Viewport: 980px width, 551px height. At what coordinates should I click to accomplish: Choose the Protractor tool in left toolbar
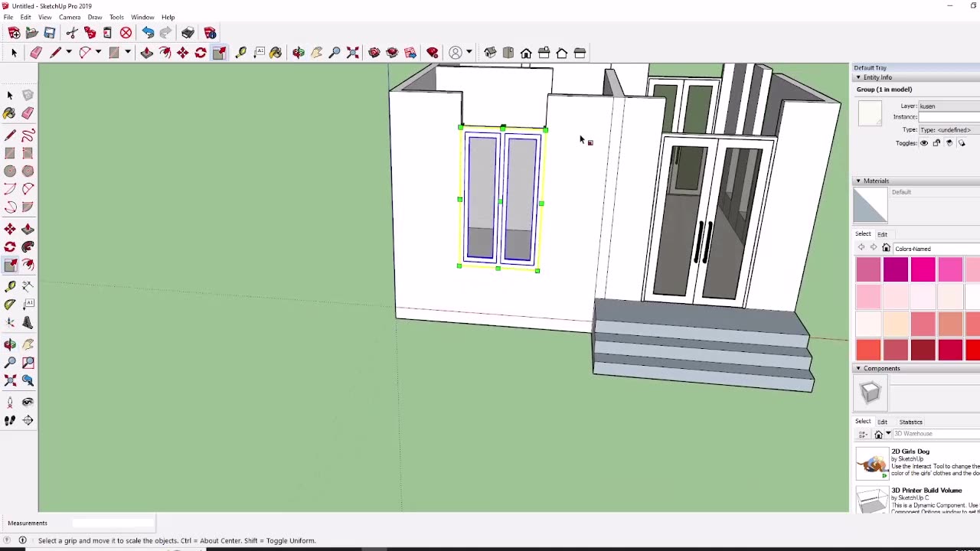click(x=10, y=305)
